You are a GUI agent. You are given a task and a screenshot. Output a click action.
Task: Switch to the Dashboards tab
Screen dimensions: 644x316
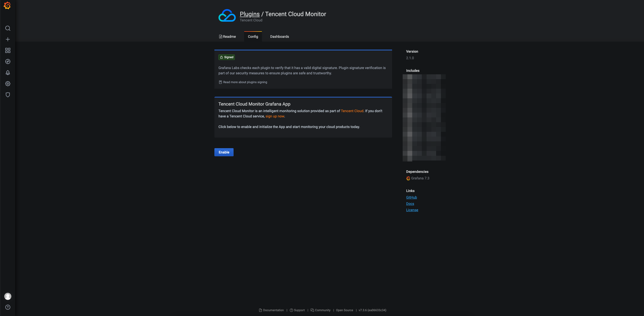[x=279, y=37]
